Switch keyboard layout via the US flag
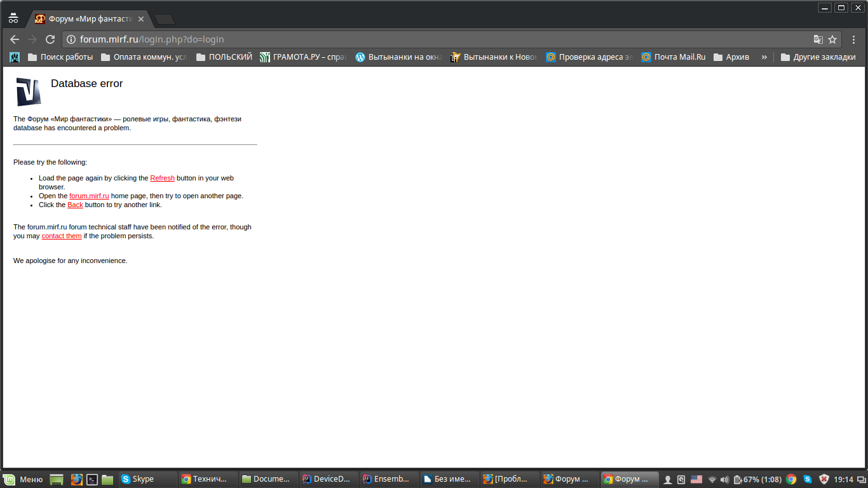 tap(696, 479)
